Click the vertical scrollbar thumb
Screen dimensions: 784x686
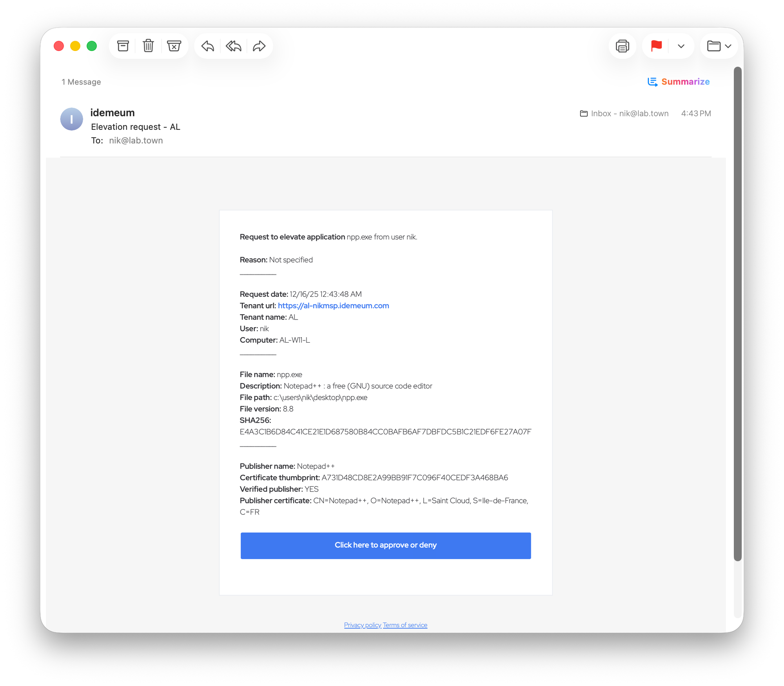click(x=737, y=314)
